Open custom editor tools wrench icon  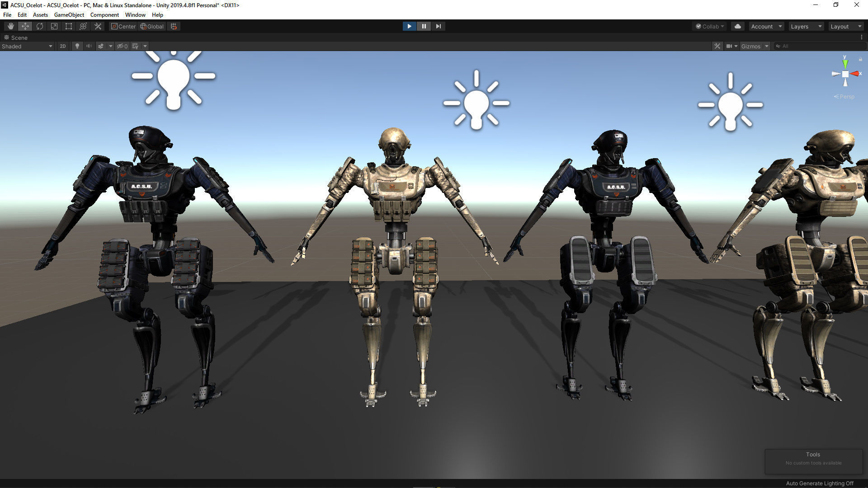(x=98, y=26)
